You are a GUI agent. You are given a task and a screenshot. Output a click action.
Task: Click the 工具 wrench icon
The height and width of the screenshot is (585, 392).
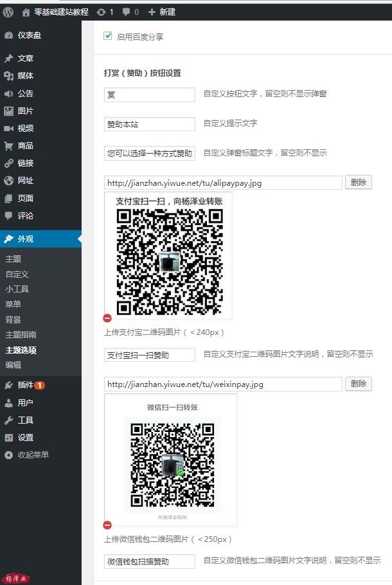click(8, 420)
